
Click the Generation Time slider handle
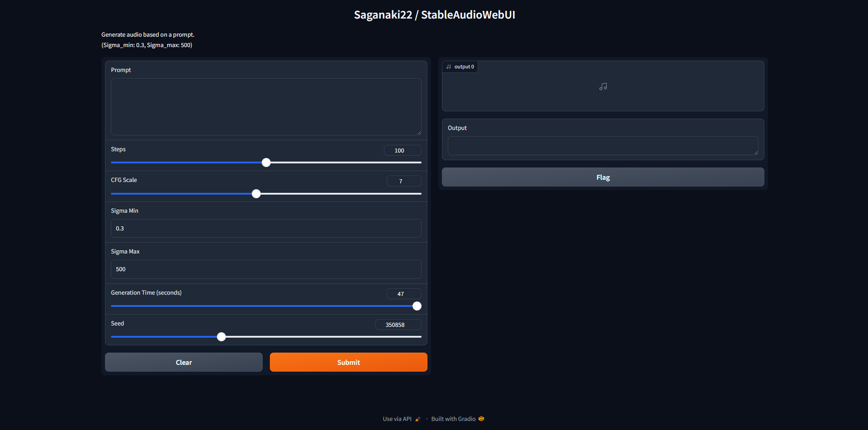click(x=417, y=306)
